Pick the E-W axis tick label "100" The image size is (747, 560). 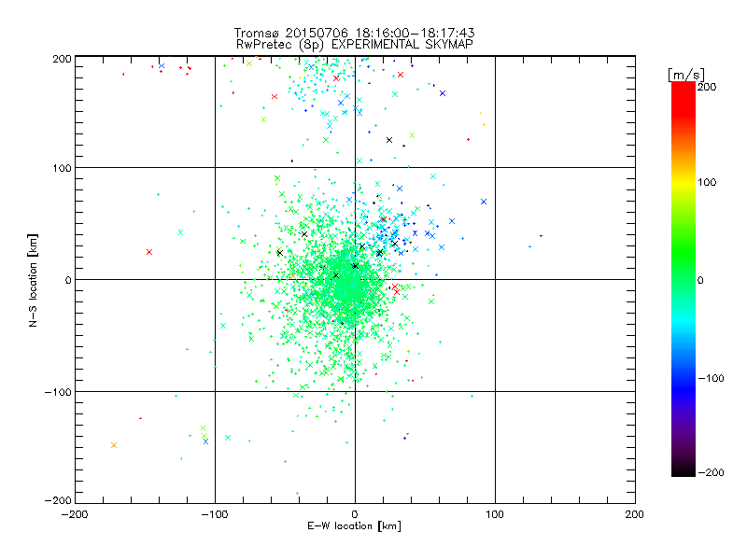tap(495, 514)
